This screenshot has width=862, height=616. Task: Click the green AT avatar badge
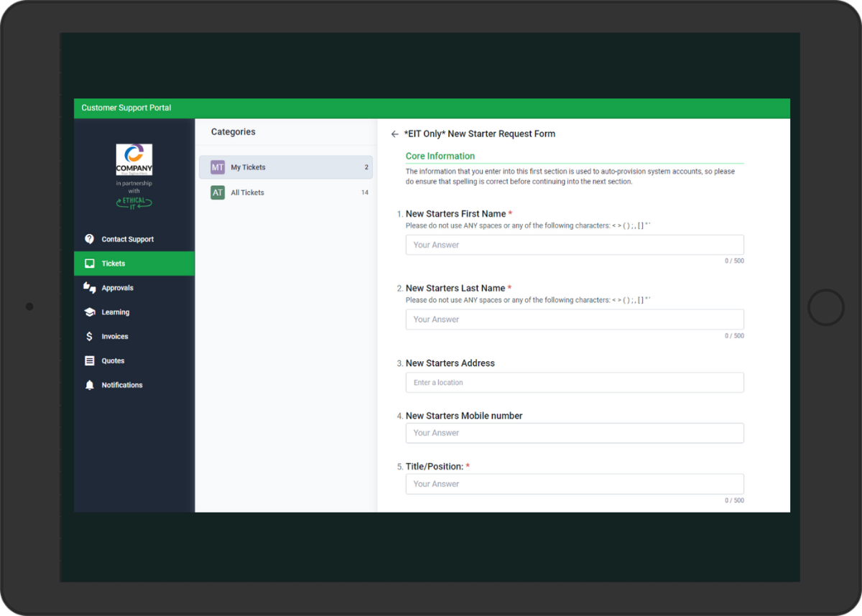218,192
